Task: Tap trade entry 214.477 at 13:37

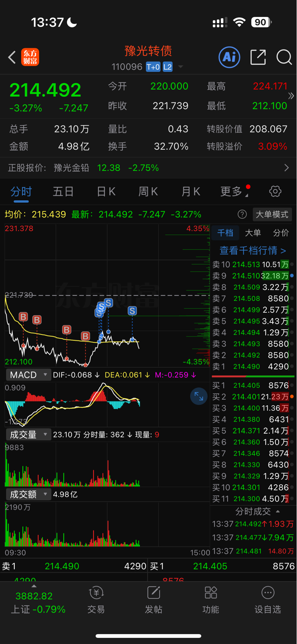Action: tap(253, 538)
